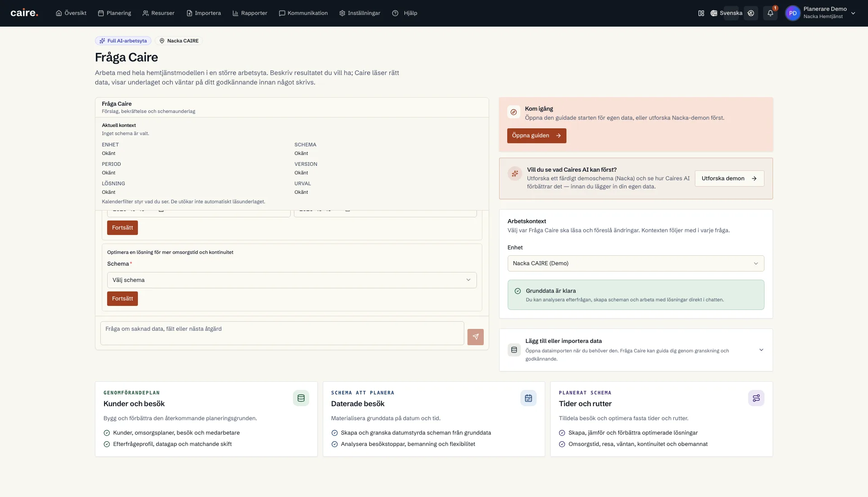Open the Rapporter menu

pyautogui.click(x=250, y=13)
